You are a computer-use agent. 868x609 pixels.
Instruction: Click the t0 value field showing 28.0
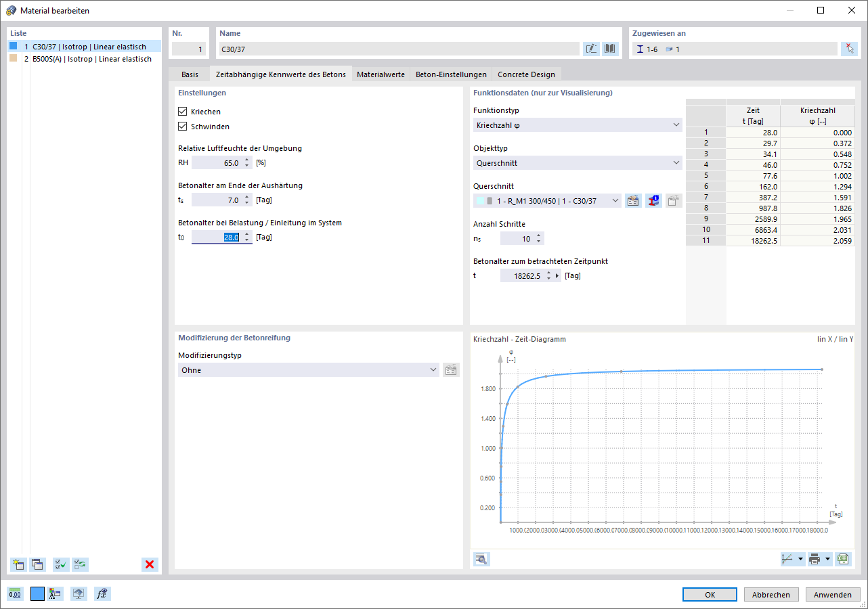[217, 238]
